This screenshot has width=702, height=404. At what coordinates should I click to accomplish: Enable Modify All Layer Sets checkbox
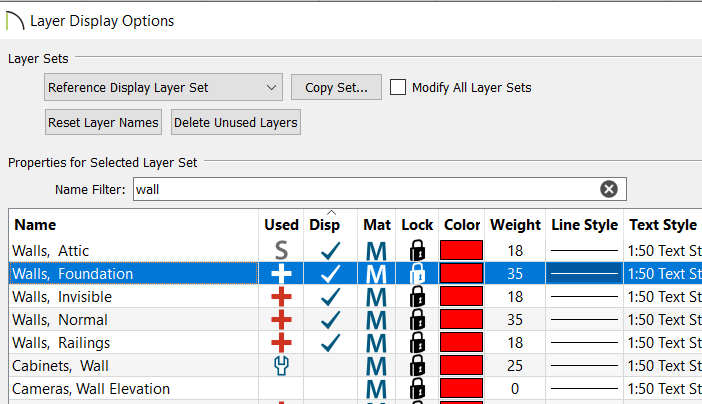pos(398,87)
